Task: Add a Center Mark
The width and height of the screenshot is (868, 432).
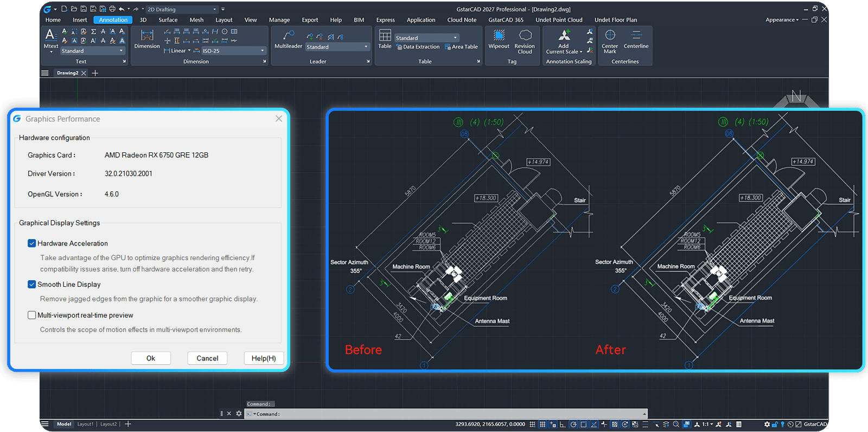Action: [x=610, y=41]
